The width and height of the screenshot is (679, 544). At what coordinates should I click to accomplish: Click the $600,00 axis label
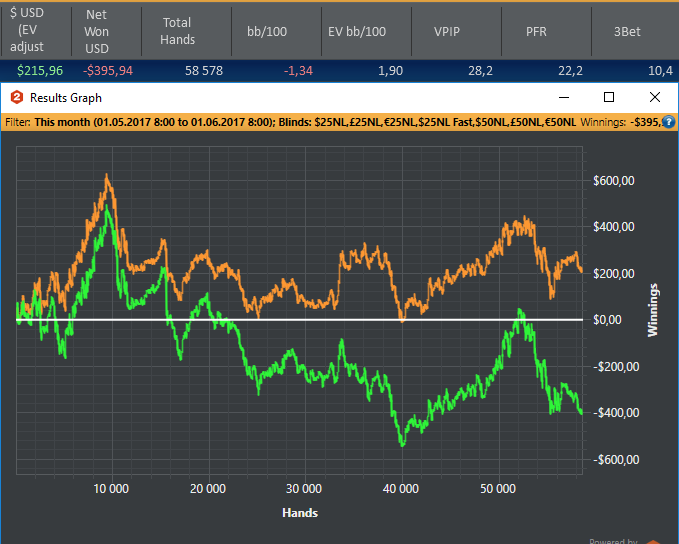[x=614, y=180]
